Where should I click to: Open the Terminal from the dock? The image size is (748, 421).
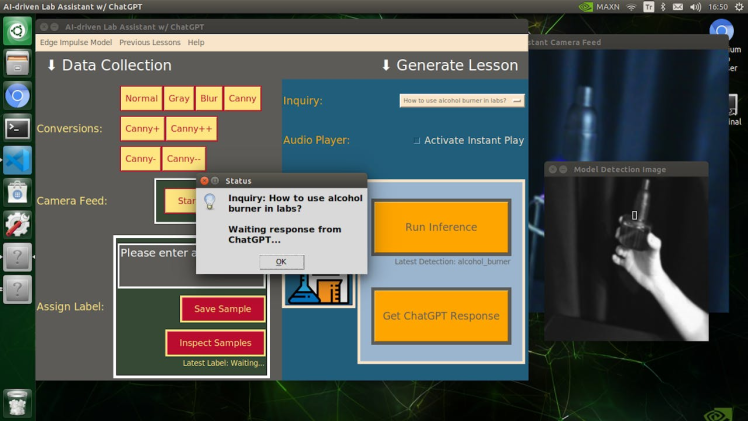[x=17, y=128]
